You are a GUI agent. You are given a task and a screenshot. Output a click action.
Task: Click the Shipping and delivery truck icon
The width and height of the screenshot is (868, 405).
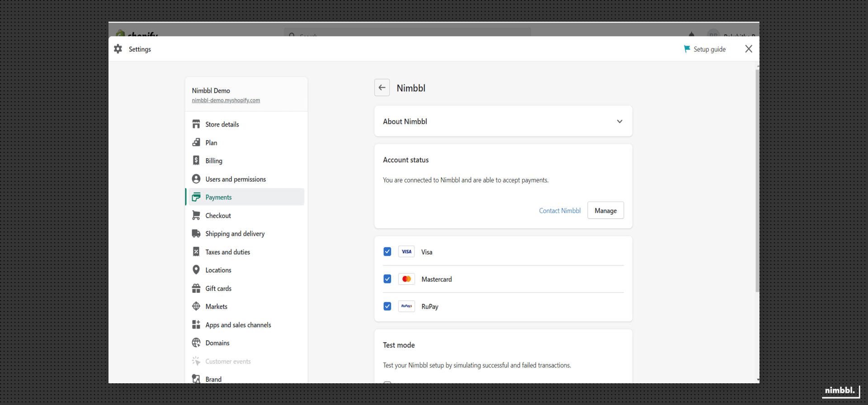click(196, 234)
